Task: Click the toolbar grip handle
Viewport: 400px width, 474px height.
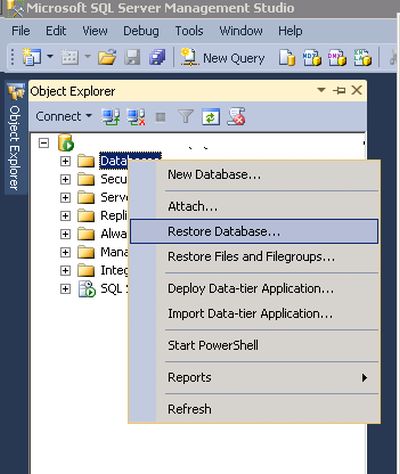Action: point(12,57)
